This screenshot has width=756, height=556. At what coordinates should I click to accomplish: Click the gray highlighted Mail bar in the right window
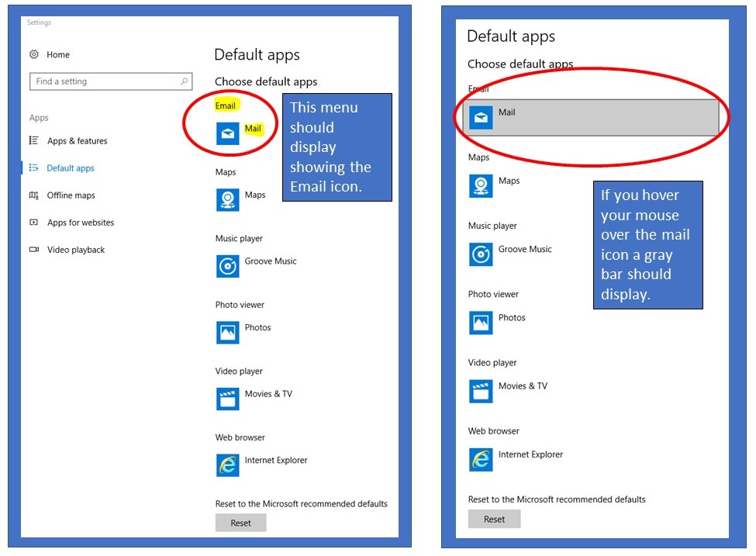pos(591,118)
